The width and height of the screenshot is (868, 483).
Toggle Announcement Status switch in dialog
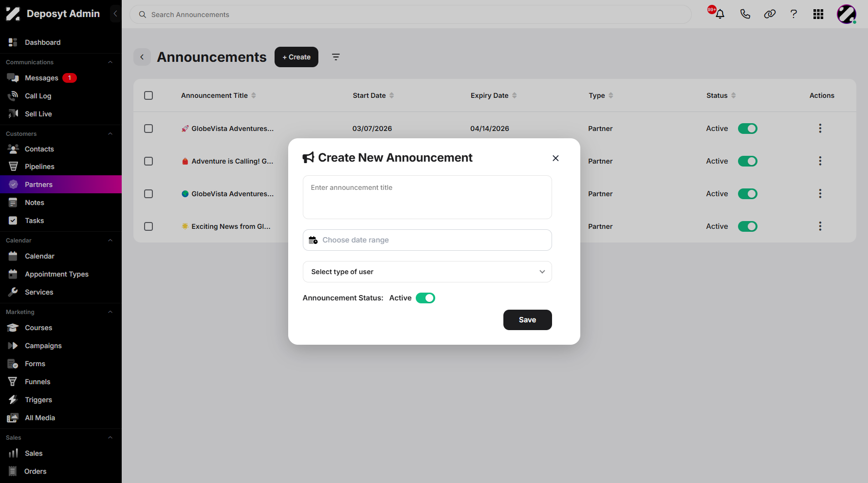(425, 298)
